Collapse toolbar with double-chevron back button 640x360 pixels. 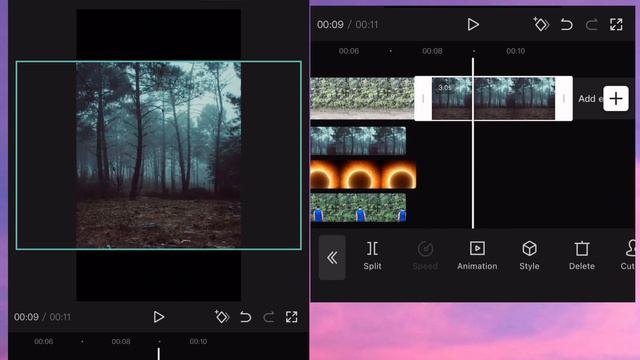pyautogui.click(x=332, y=258)
